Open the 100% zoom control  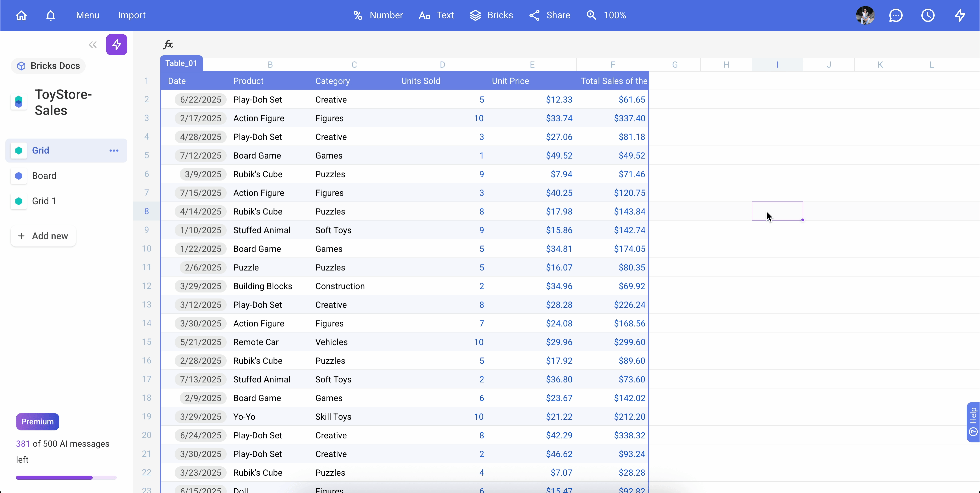(606, 15)
